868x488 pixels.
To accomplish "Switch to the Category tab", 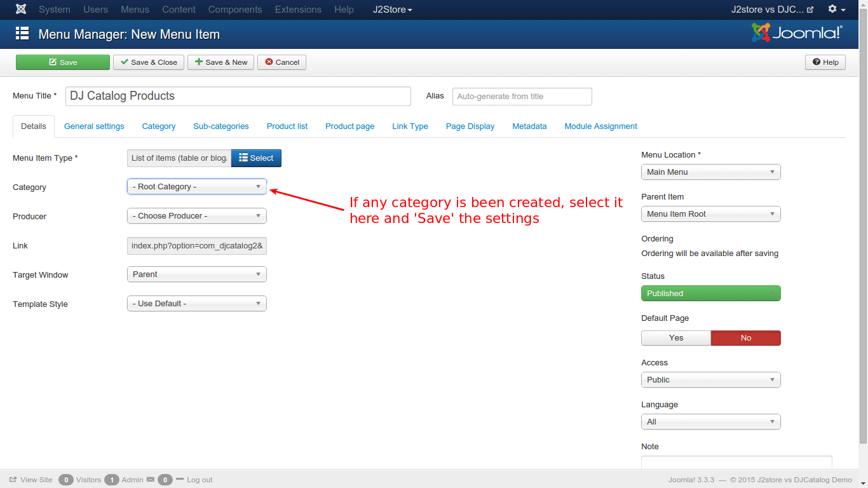I will pyautogui.click(x=159, y=126).
